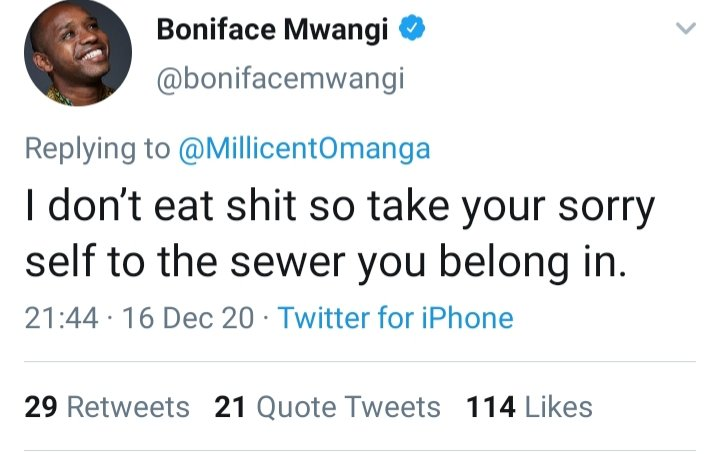This screenshot has width=720, height=454.
Task: View the 21 Quote Tweets list
Action: click(x=327, y=407)
